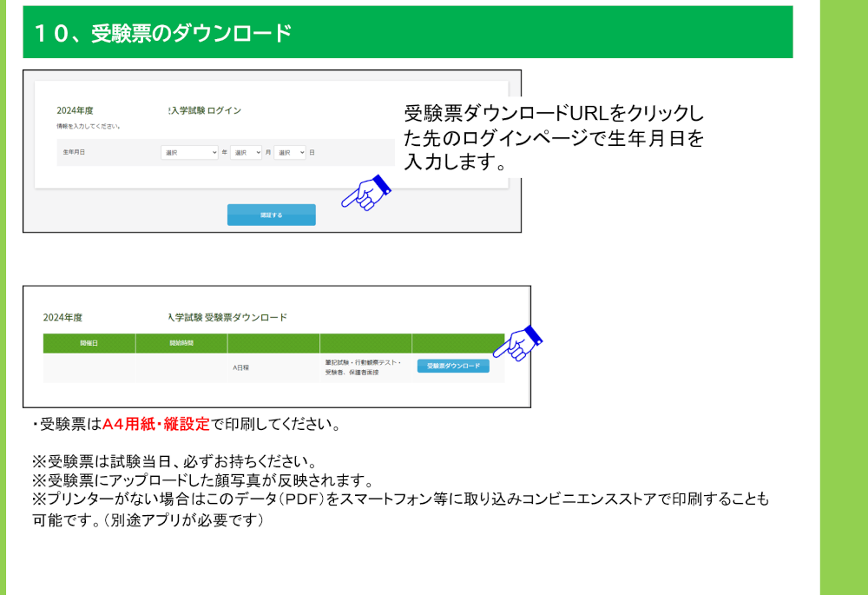Open the birth month 選択 dropdown
868x595 pixels.
point(246,152)
